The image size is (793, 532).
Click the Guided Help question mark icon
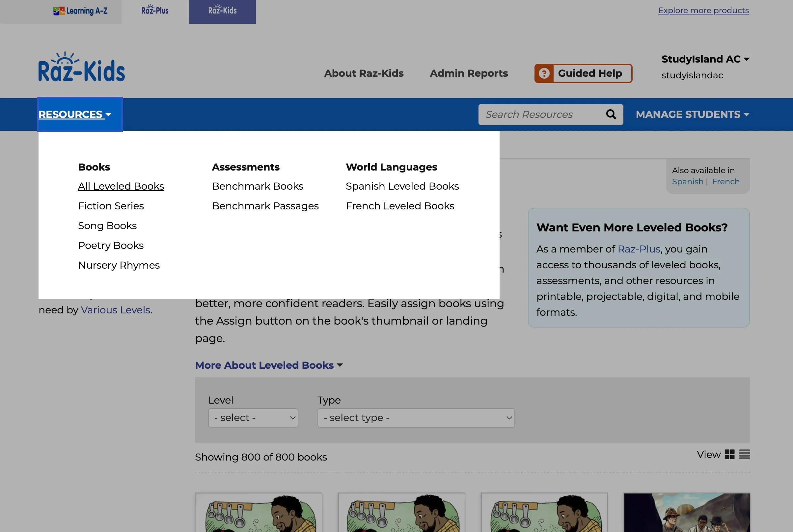pos(544,73)
